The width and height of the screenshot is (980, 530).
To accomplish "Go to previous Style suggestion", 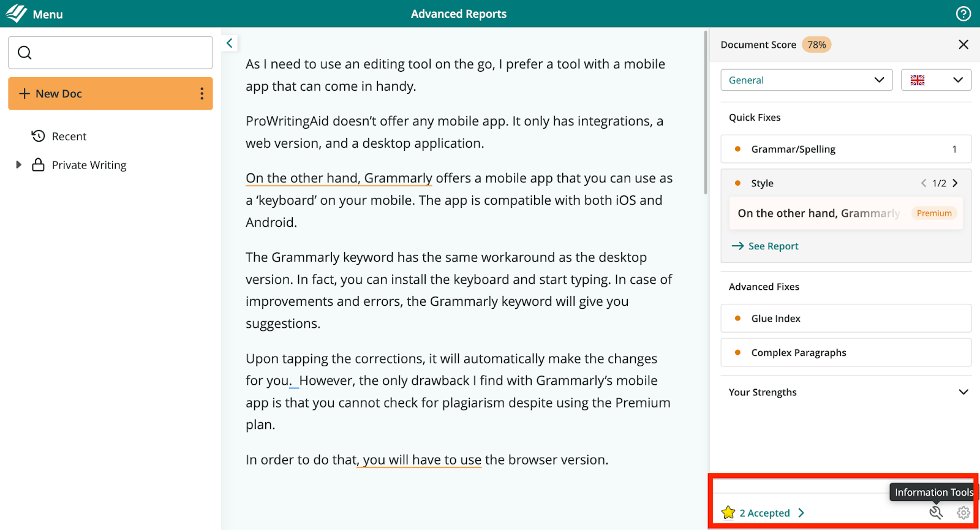I will (924, 183).
